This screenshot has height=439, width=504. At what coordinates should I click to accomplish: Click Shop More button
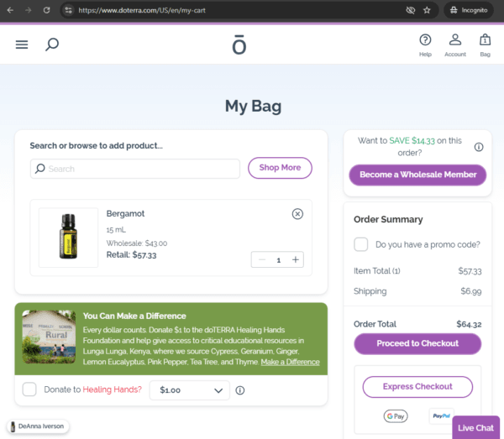click(x=280, y=168)
